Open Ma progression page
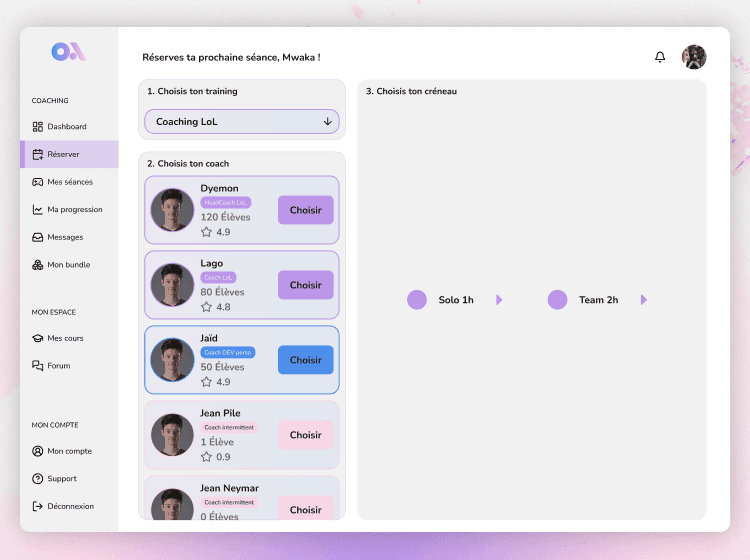 pyautogui.click(x=69, y=209)
